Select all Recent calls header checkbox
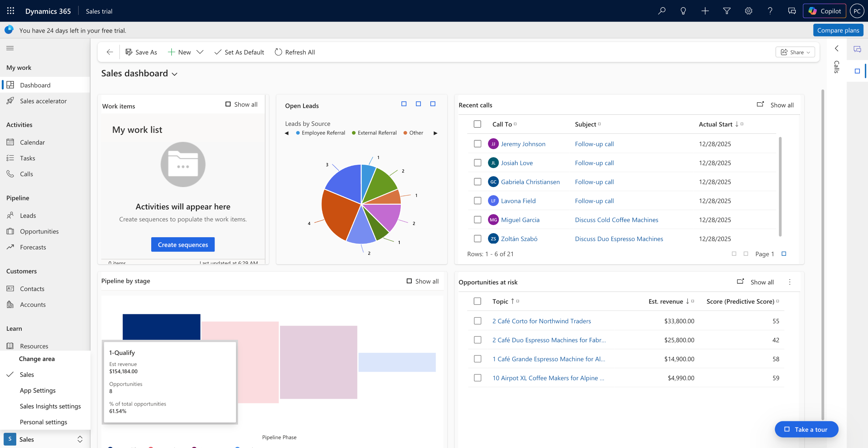The image size is (868, 448). 477,124
